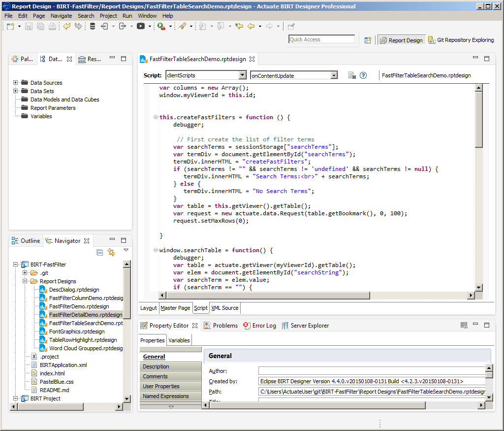The height and width of the screenshot is (431, 504).
Task: Select the Description property category
Action: tap(171, 366)
